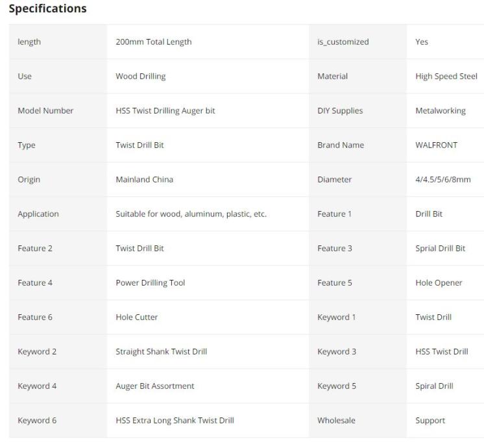This screenshot has width=484, height=448.
Task: Click the 'Hole Opener' feature value
Action: tap(439, 283)
